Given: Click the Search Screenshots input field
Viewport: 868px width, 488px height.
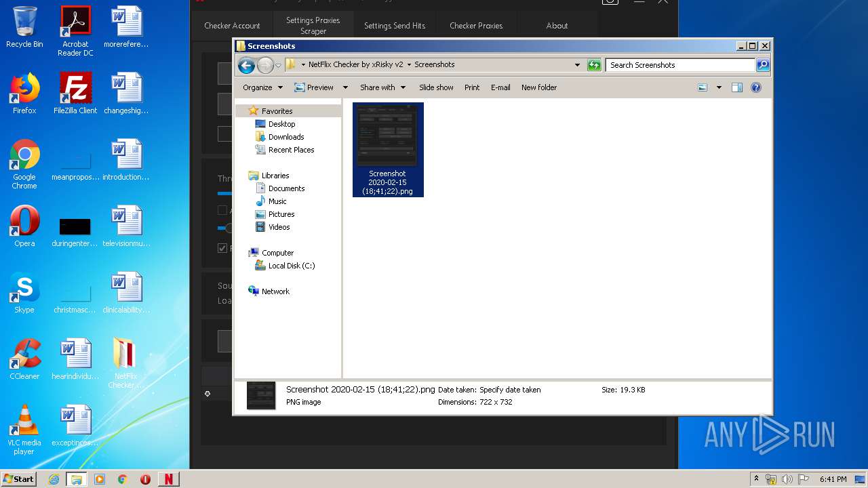Looking at the screenshot, I should [680, 65].
